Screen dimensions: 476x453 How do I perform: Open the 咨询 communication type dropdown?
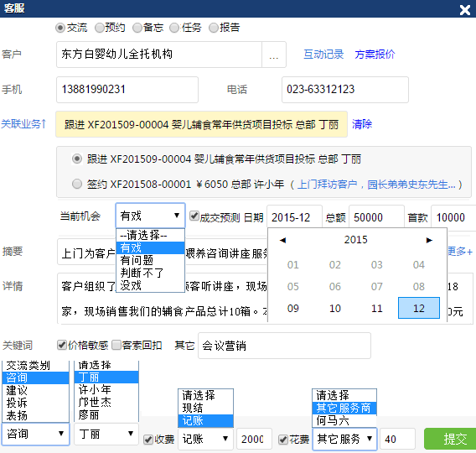point(36,434)
